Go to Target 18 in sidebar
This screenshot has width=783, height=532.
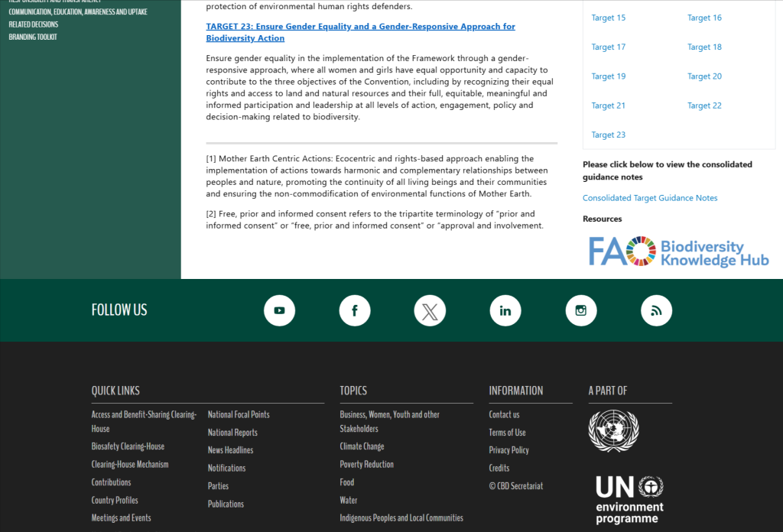[x=704, y=47]
